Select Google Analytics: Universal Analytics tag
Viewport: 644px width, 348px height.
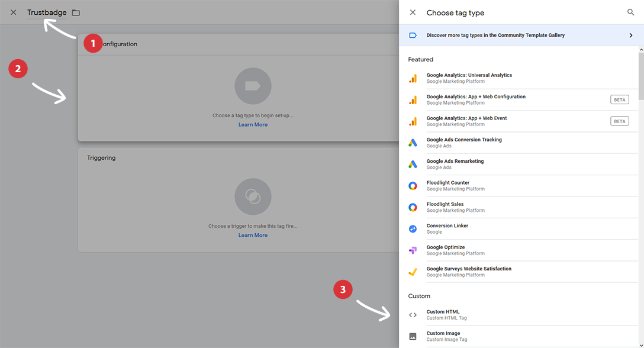point(519,78)
